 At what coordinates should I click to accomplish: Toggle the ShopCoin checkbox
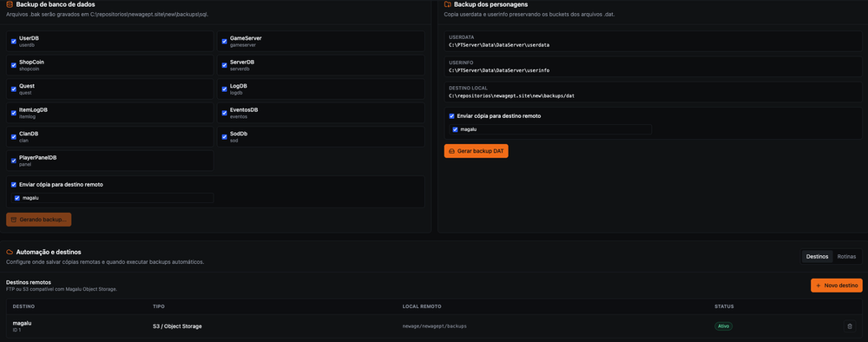point(14,65)
